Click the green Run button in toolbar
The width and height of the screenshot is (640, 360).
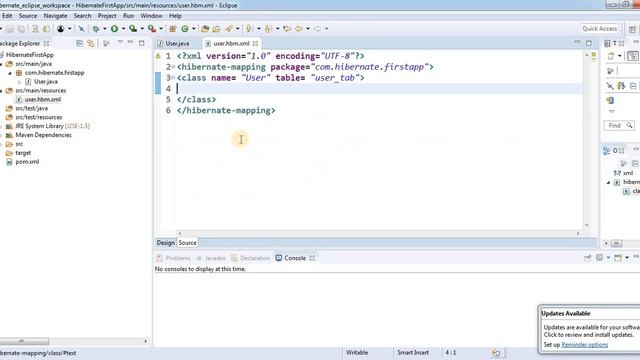tap(114, 29)
